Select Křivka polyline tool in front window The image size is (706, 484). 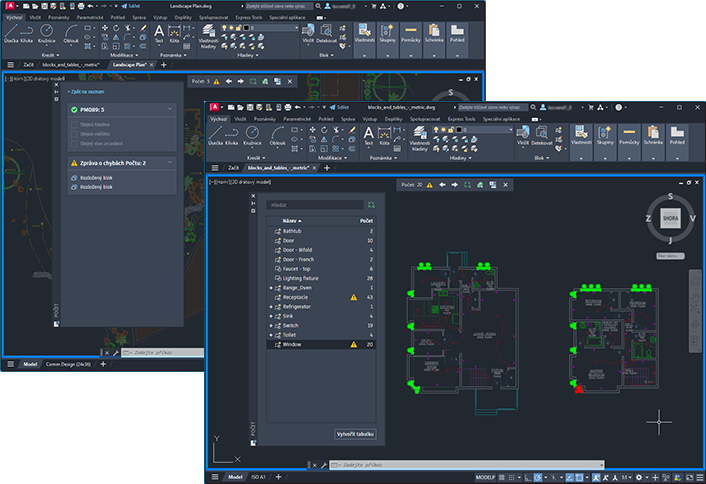(x=231, y=135)
